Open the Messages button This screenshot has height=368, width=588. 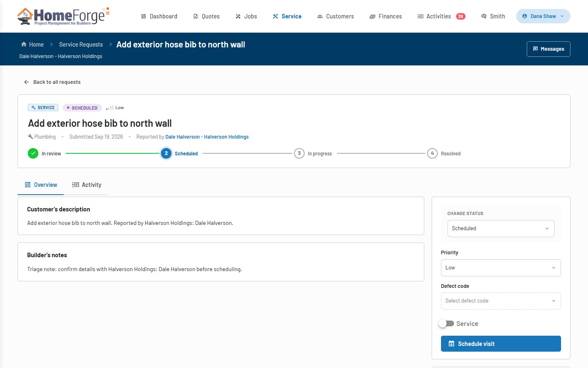[x=548, y=49]
